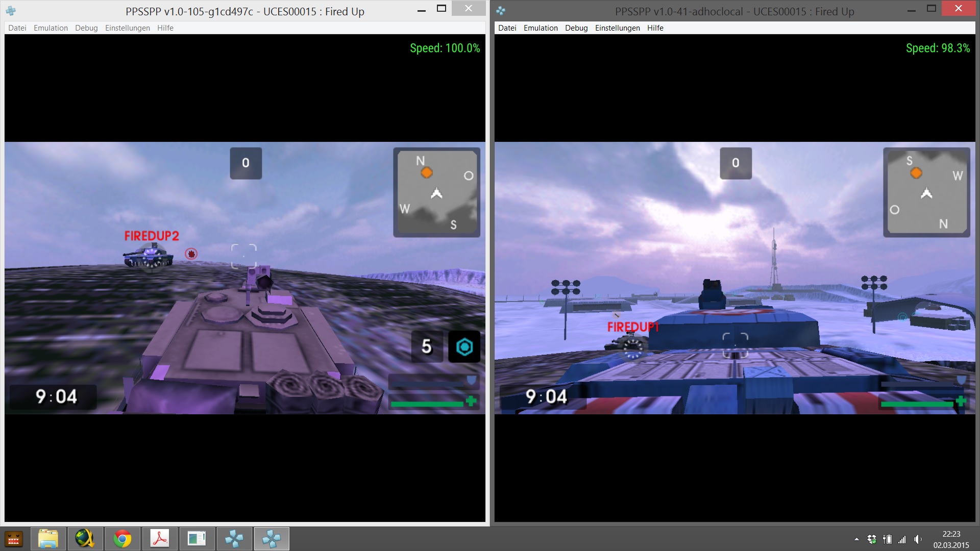
Task: Click the compass minimap in left game
Action: 436,192
